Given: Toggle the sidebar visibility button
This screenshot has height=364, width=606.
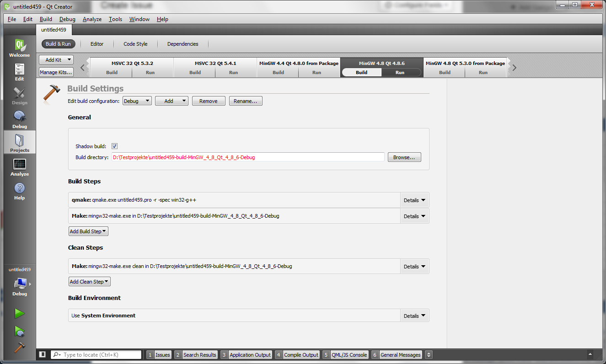Looking at the screenshot, I should click(x=42, y=354).
